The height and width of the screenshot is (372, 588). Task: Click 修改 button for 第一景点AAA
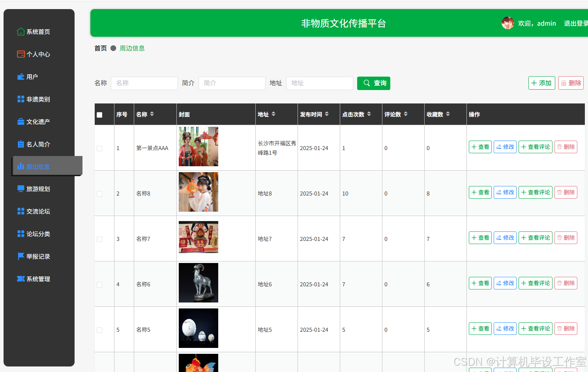point(505,147)
